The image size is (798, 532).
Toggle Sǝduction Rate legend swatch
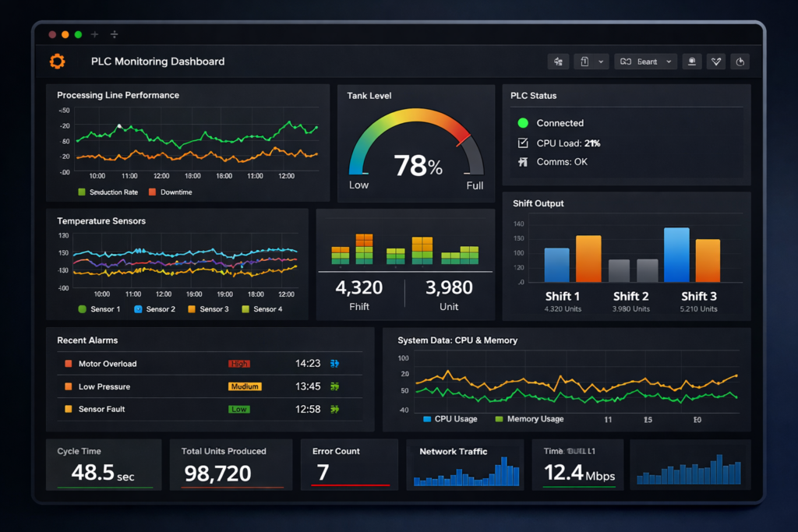tap(81, 192)
